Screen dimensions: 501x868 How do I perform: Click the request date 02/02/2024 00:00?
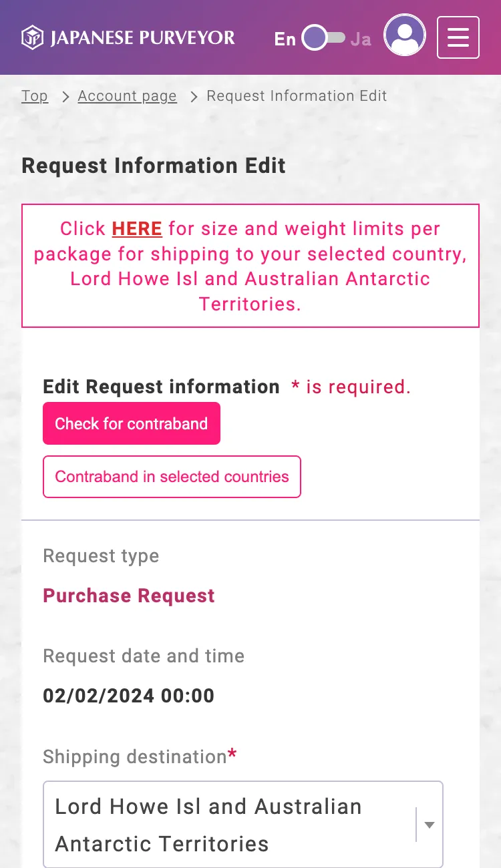coord(128,696)
